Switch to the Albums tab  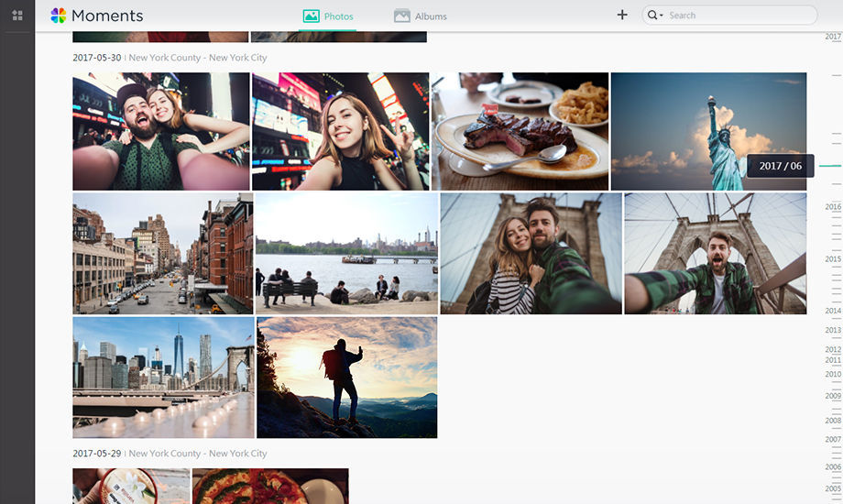point(421,16)
